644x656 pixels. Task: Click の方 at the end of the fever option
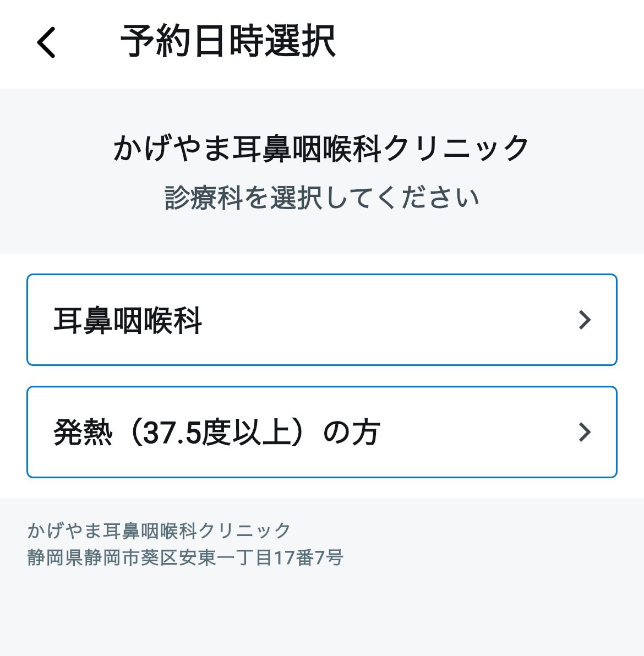pos(352,433)
